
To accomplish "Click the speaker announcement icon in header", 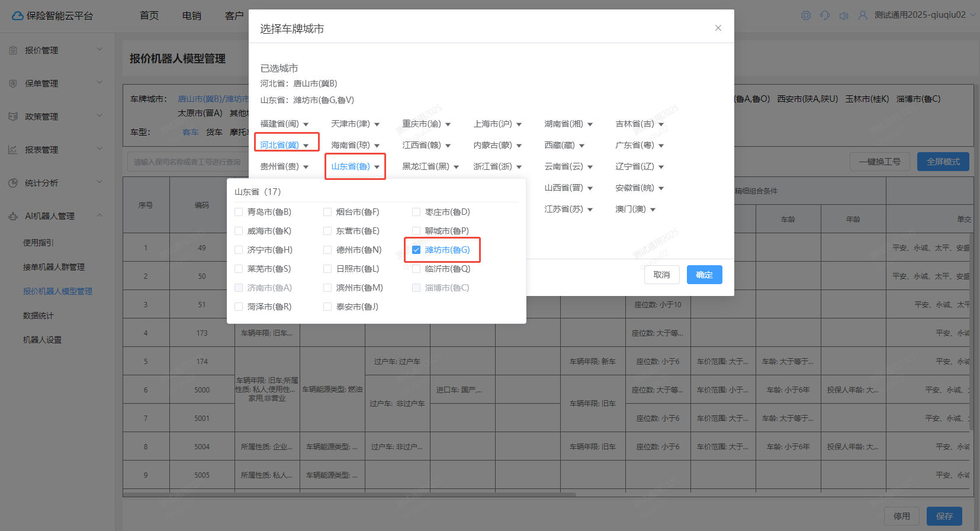I will pos(844,15).
